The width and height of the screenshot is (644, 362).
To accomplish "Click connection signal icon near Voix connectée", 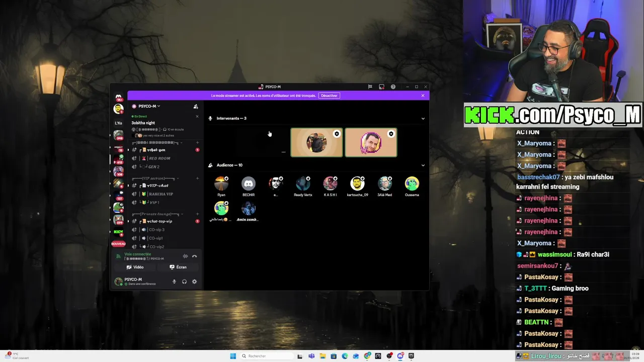I will tap(119, 256).
